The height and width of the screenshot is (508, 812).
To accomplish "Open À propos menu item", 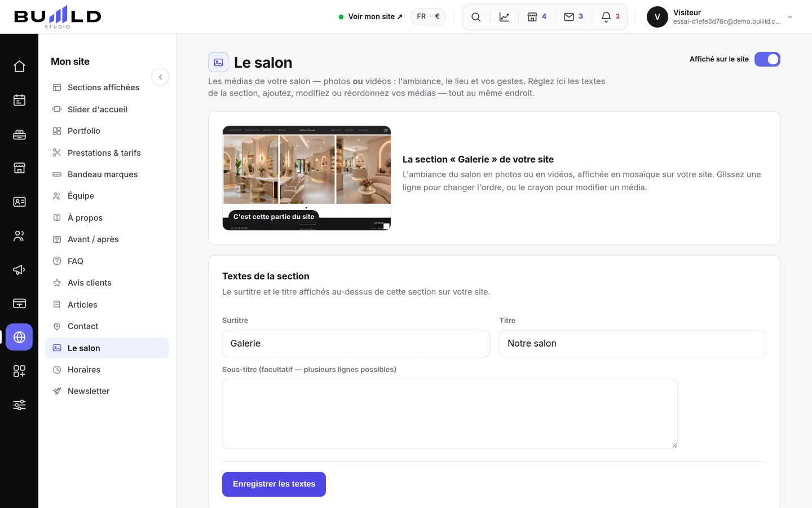I will pyautogui.click(x=107, y=218).
